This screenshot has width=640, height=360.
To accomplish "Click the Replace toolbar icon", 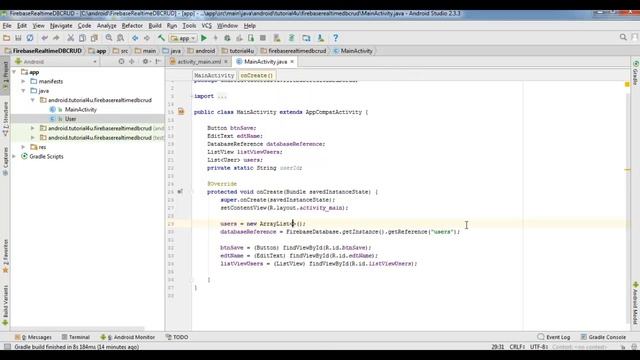I will tap(120, 38).
